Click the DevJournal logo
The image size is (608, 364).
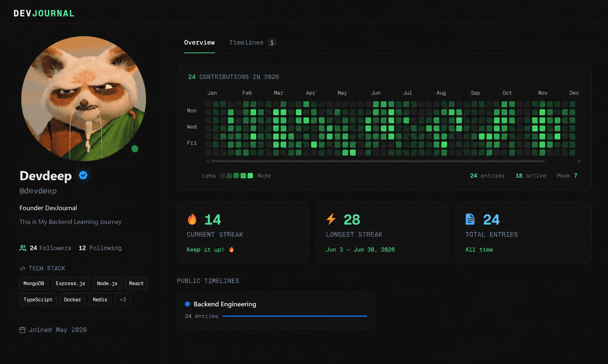click(44, 13)
